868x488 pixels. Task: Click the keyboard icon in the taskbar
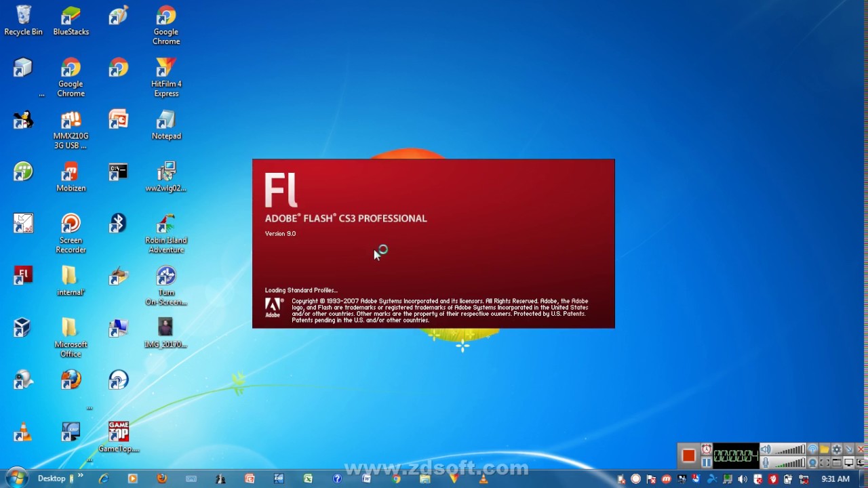(191, 479)
